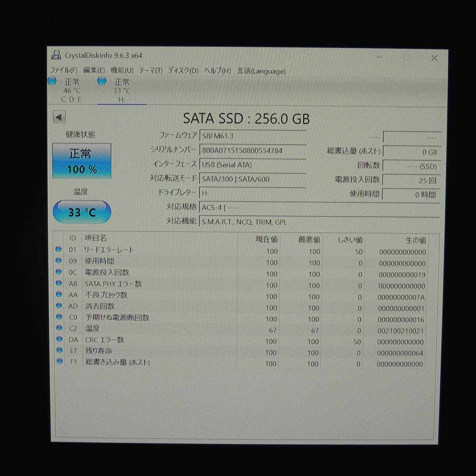Viewport: 476px width, 476px height.
Task: Click the 正常 status circle above C: D: E:
Action: click(x=52, y=81)
